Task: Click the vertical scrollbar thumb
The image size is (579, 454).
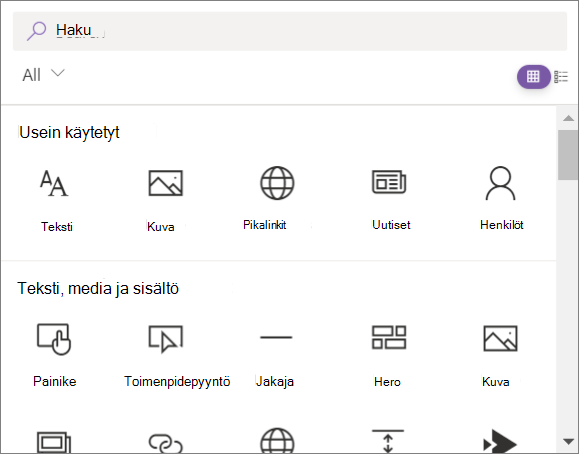Action: (x=568, y=155)
